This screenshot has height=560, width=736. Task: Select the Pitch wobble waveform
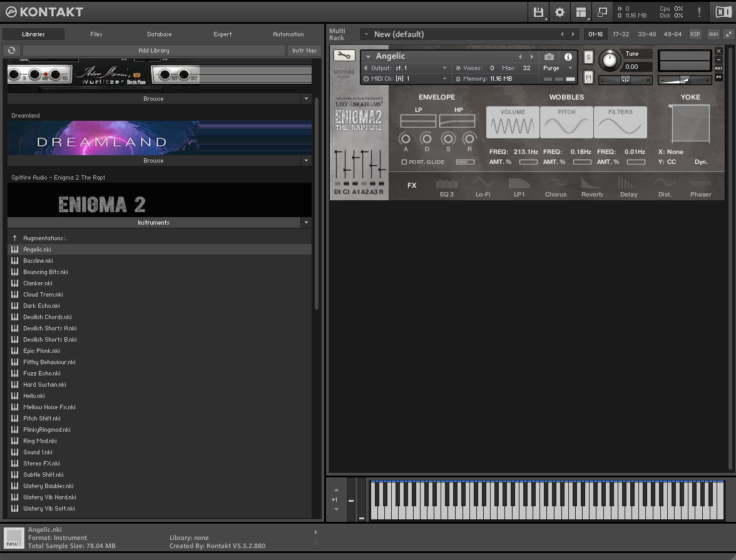tap(566, 123)
